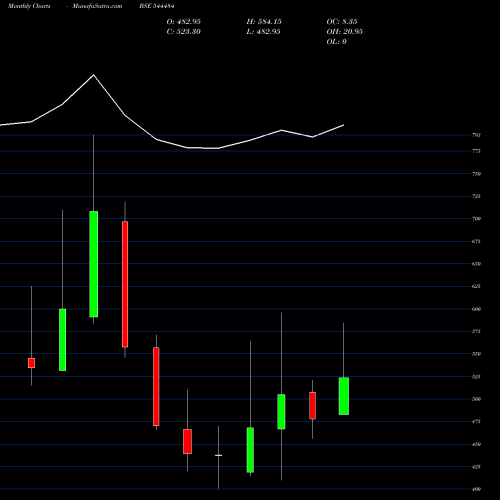
Task: Select the open value 'O: 482.95'
Action: pyautogui.click(x=183, y=21)
